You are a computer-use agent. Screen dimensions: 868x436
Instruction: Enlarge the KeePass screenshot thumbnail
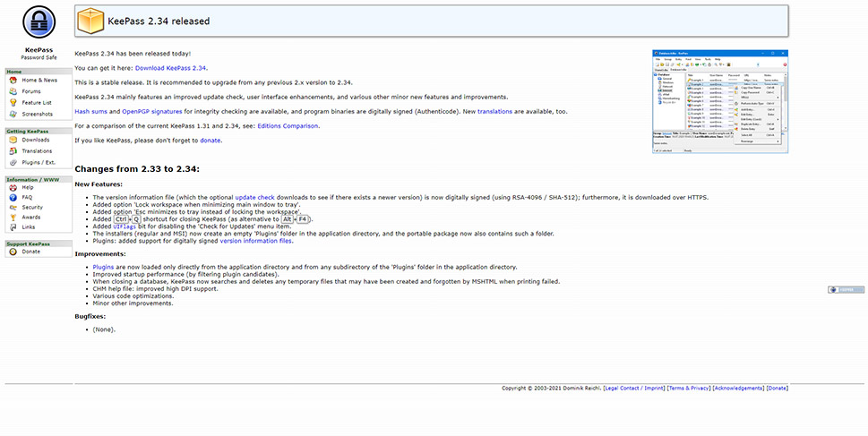coord(719,101)
